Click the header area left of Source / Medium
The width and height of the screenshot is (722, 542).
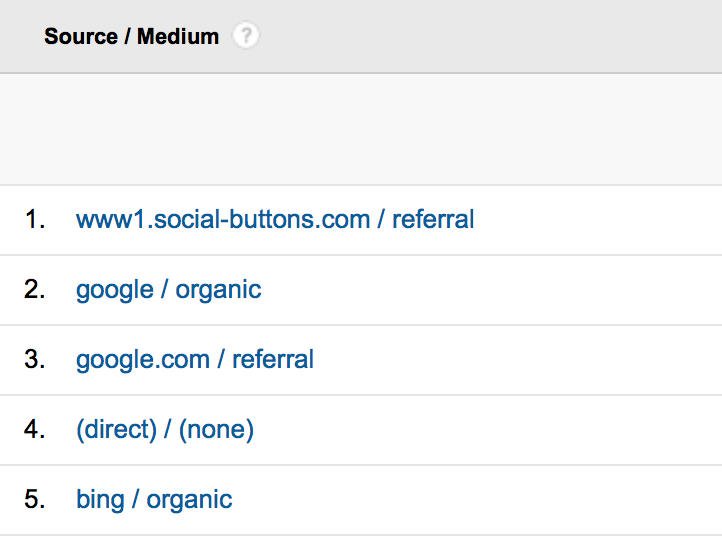pyautogui.click(x=20, y=37)
